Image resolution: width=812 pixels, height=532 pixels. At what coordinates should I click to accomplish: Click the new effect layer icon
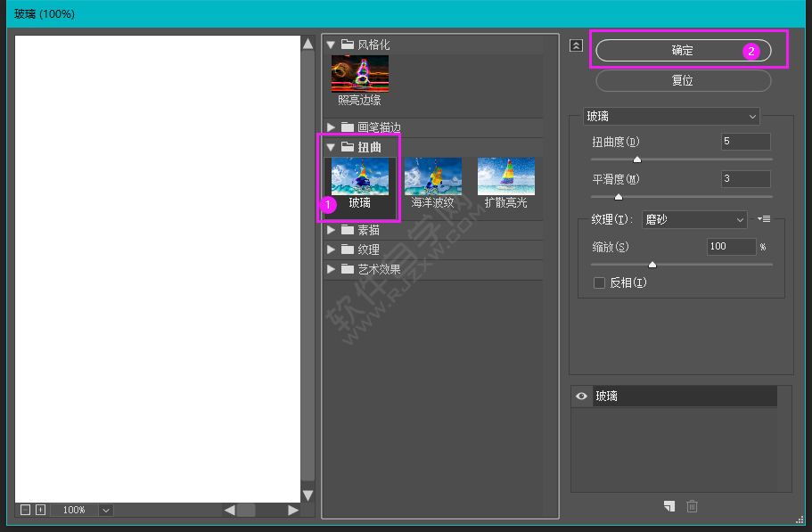pyautogui.click(x=668, y=506)
